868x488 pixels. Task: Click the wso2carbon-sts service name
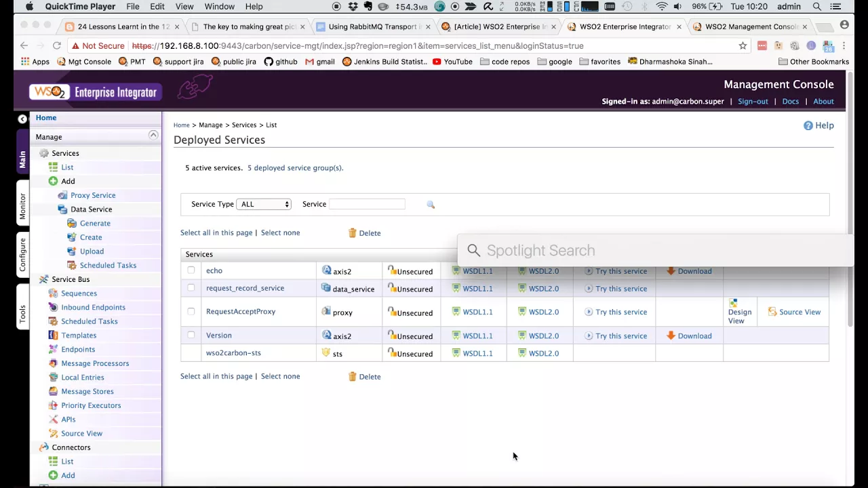pos(233,353)
